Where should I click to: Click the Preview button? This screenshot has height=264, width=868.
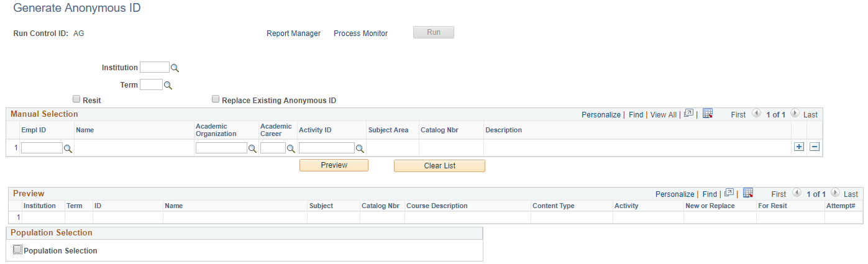tap(334, 165)
